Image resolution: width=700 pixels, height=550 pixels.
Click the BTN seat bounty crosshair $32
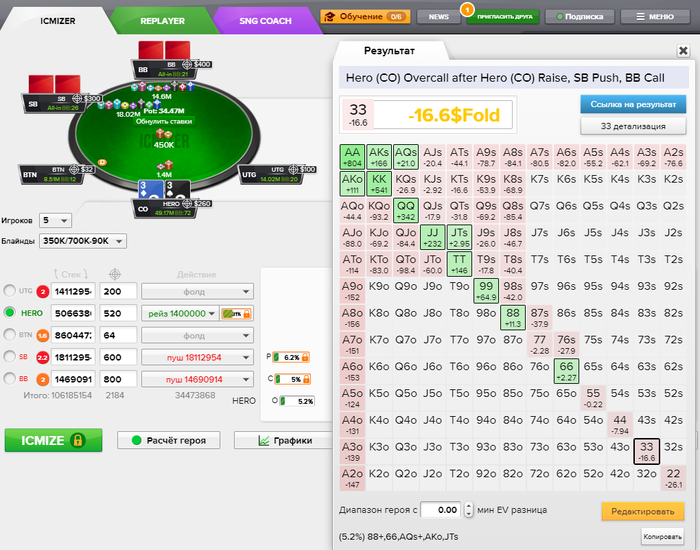pos(74,169)
